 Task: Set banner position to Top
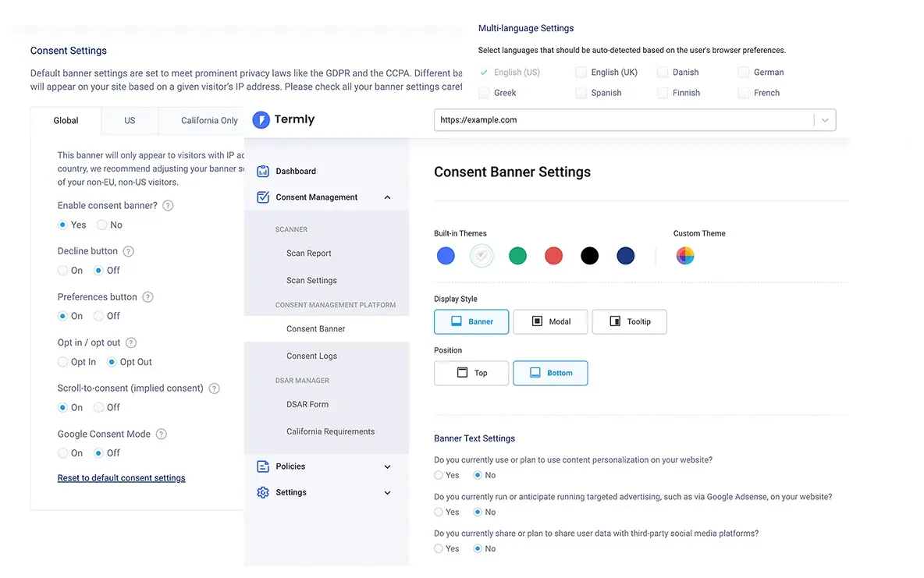pos(471,373)
